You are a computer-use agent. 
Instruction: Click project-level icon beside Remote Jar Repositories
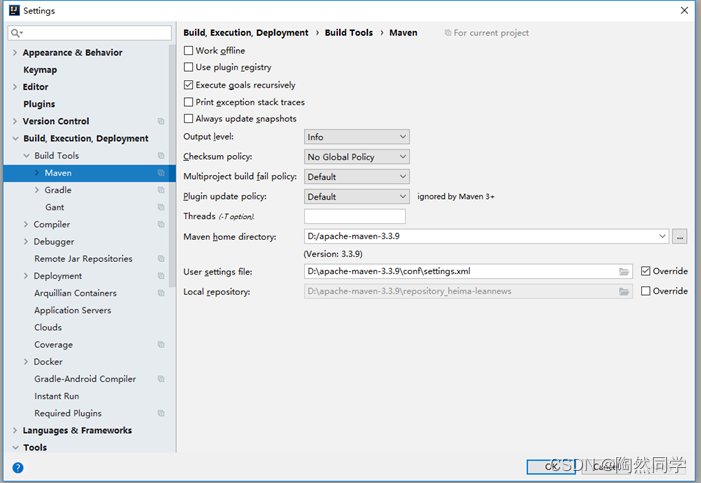(161, 259)
